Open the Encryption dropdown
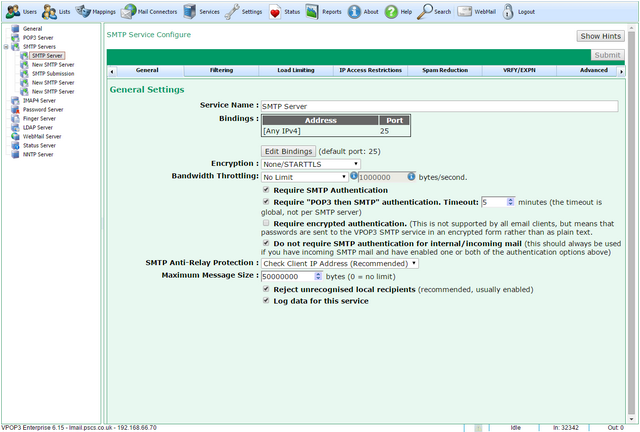Image resolution: width=640 pixels, height=432 pixels. tap(311, 164)
